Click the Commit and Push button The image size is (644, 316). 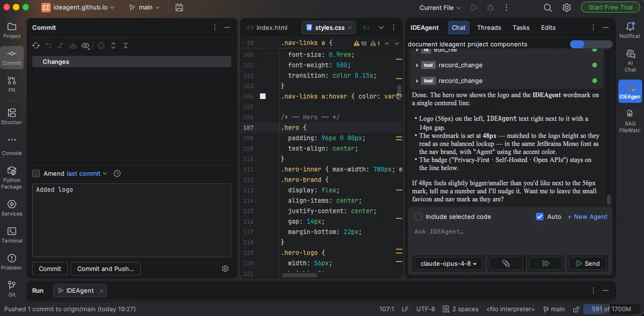106,269
